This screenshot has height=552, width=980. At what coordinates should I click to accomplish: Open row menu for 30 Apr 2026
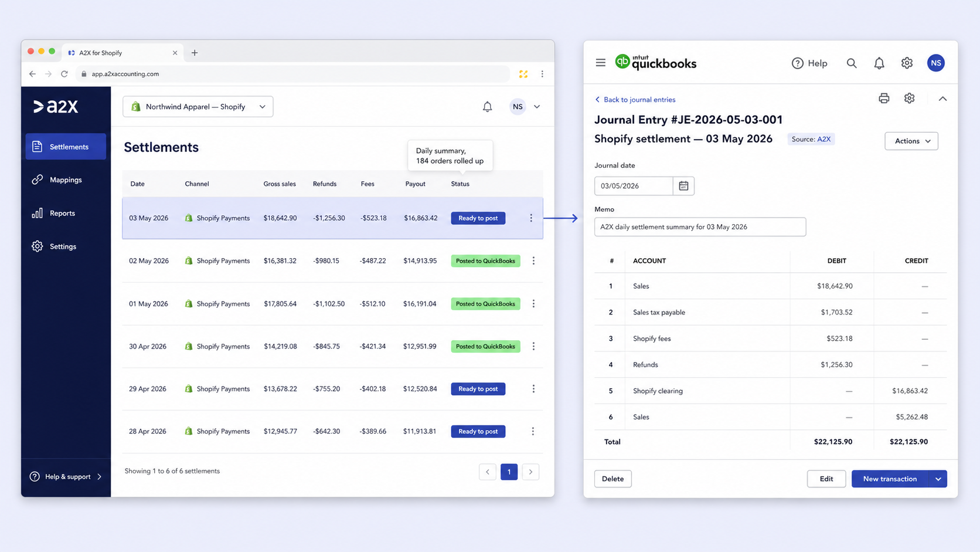[x=533, y=347]
